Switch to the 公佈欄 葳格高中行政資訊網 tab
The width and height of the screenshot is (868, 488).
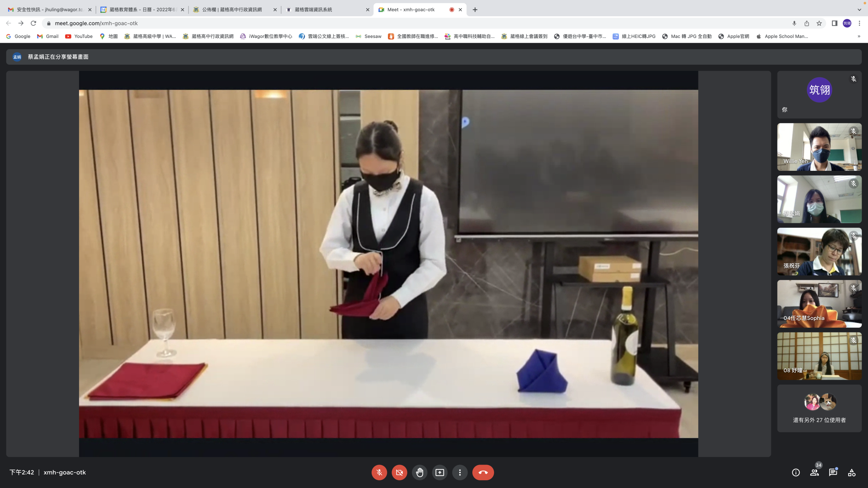(232, 9)
